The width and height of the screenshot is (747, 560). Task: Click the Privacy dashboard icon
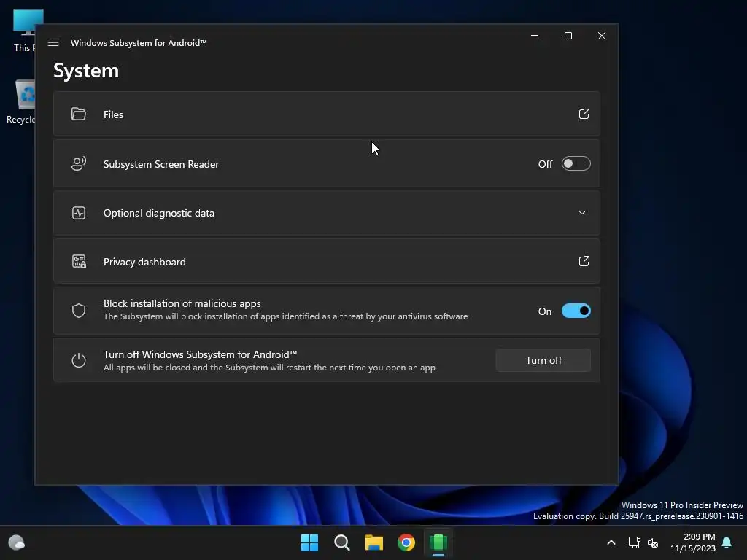coord(79,262)
